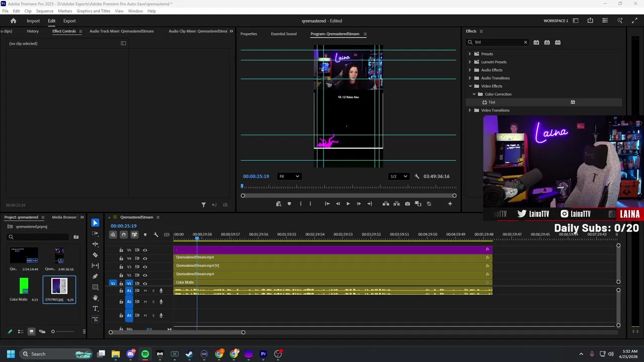This screenshot has width=644, height=362.
Task: Switch to the Import workspace
Action: pos(33,21)
